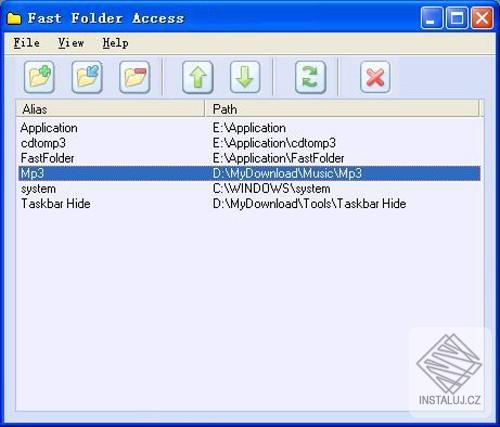Click the add folder icon with green plus
The width and height of the screenshot is (500, 427).
coord(39,77)
